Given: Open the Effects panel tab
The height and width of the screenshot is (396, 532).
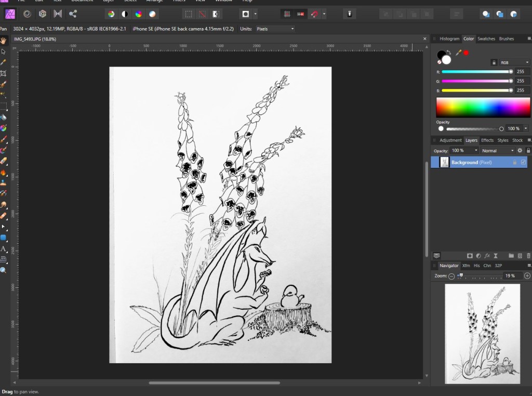Looking at the screenshot, I should click(487, 140).
